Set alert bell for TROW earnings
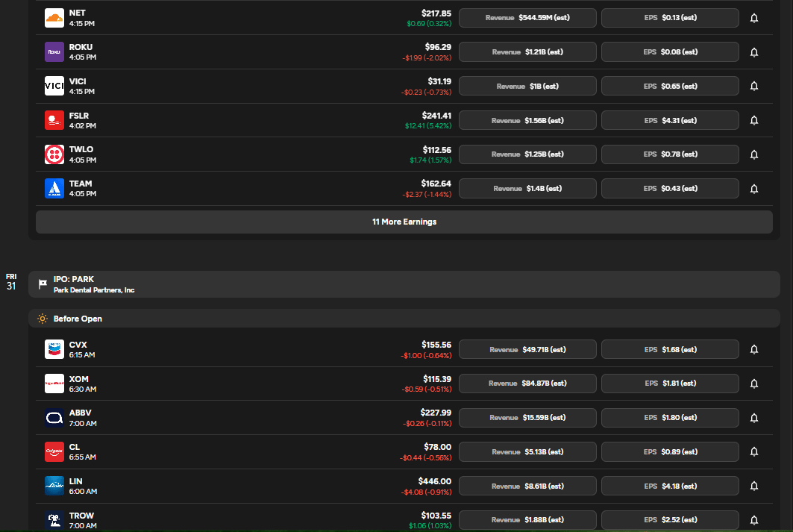Viewport: 793px width, 532px height. click(x=754, y=520)
